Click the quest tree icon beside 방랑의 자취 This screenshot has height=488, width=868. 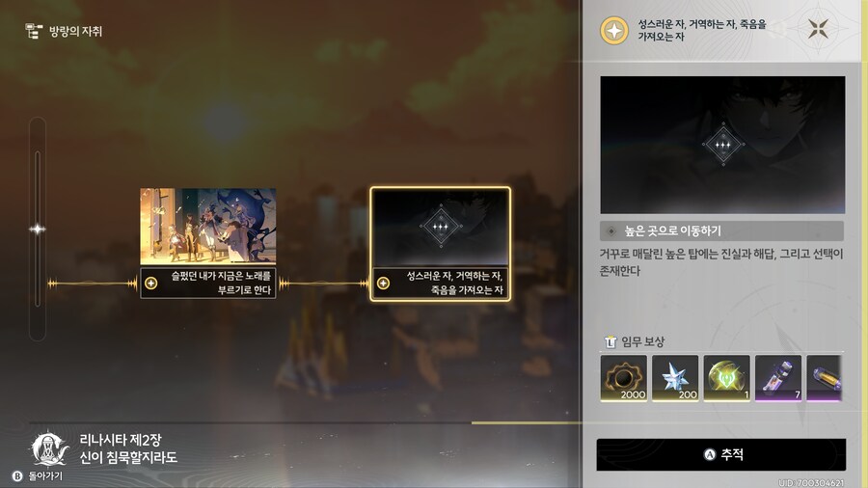point(34,31)
